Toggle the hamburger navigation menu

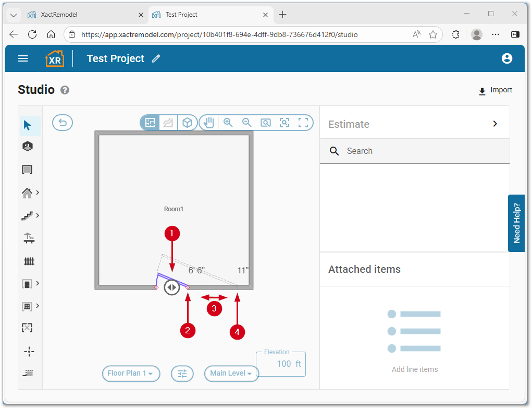[23, 58]
